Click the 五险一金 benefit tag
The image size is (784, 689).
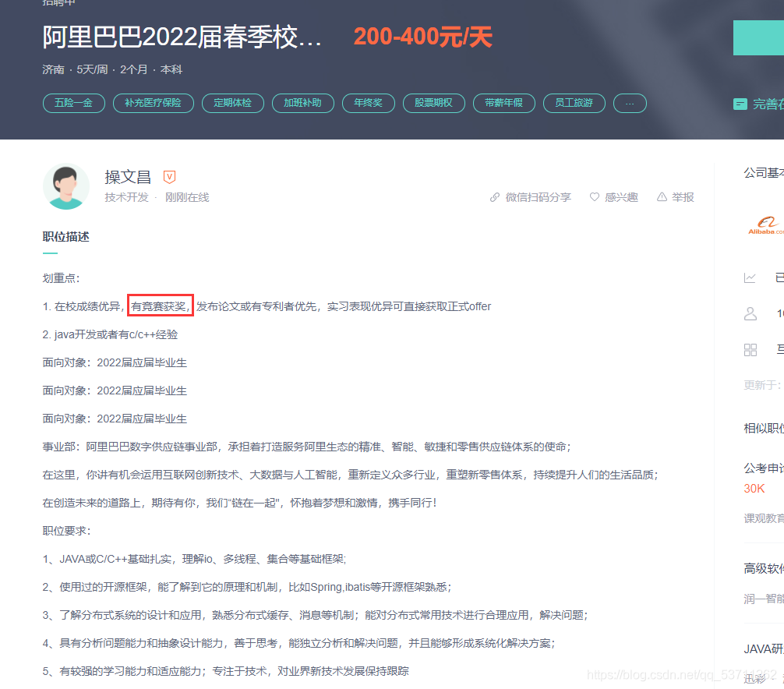click(73, 103)
